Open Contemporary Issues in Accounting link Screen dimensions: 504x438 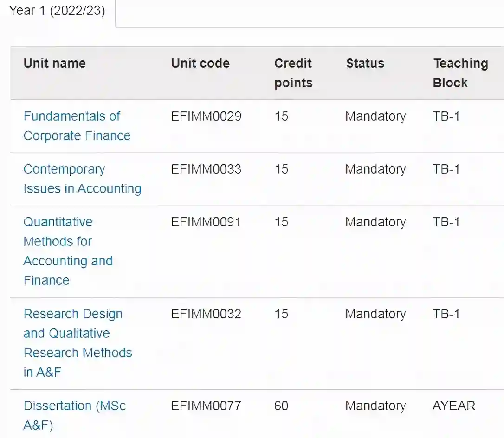(x=82, y=179)
